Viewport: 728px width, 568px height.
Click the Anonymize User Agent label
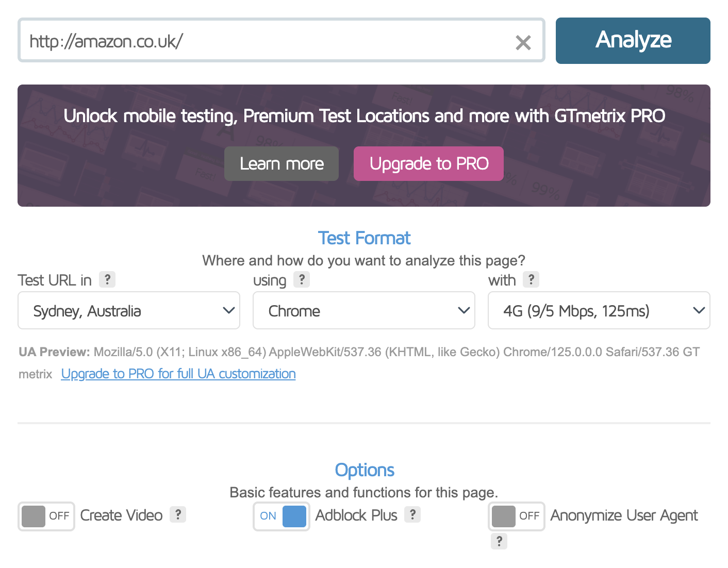coord(624,515)
